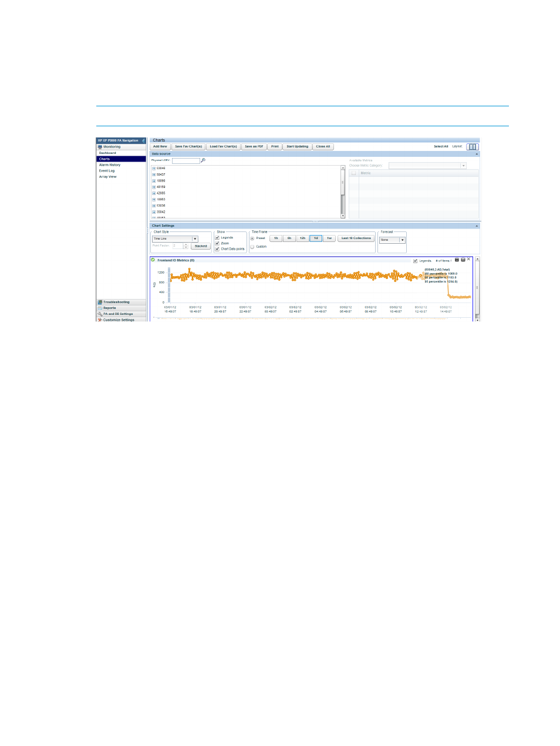The width and height of the screenshot is (560, 746).
Task: Click the LDEV list vertical scrollbar
Action: point(343,191)
